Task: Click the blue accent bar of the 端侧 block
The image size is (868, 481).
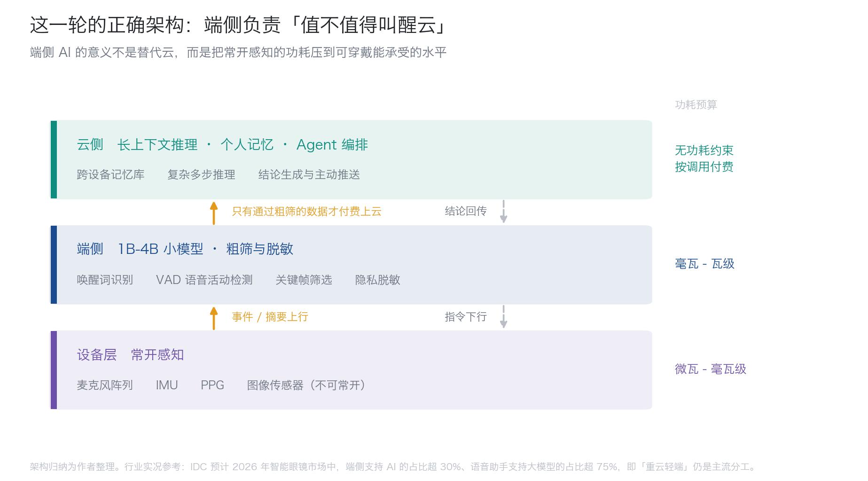Action: (x=54, y=265)
